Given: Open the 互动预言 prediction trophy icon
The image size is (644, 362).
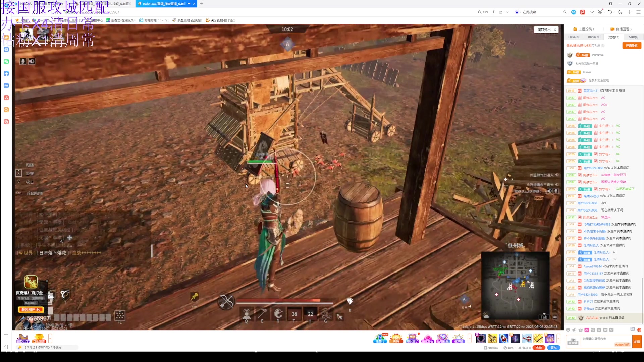Looking at the screenshot, I should coord(39,339).
